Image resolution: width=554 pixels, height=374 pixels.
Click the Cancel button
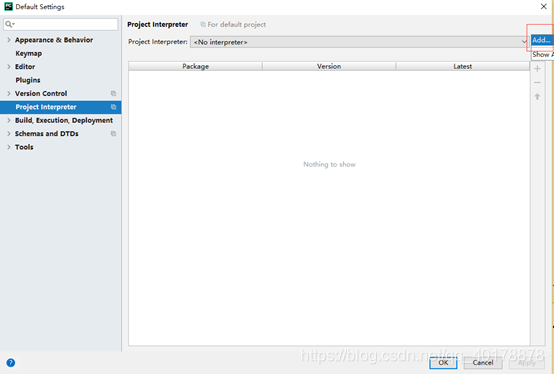pyautogui.click(x=483, y=363)
